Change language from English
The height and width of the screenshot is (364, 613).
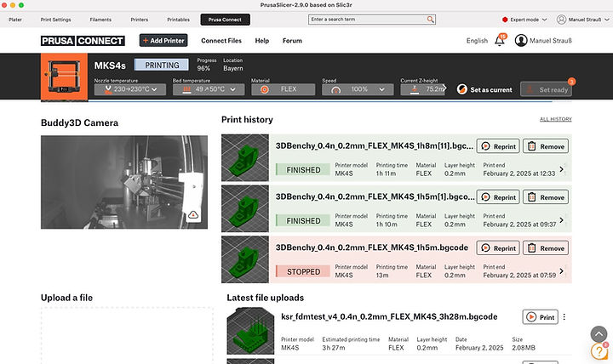pos(477,41)
